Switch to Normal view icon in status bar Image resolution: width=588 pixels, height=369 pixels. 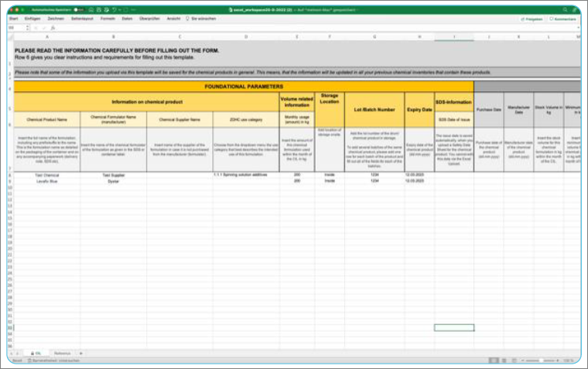pyautogui.click(x=494, y=360)
